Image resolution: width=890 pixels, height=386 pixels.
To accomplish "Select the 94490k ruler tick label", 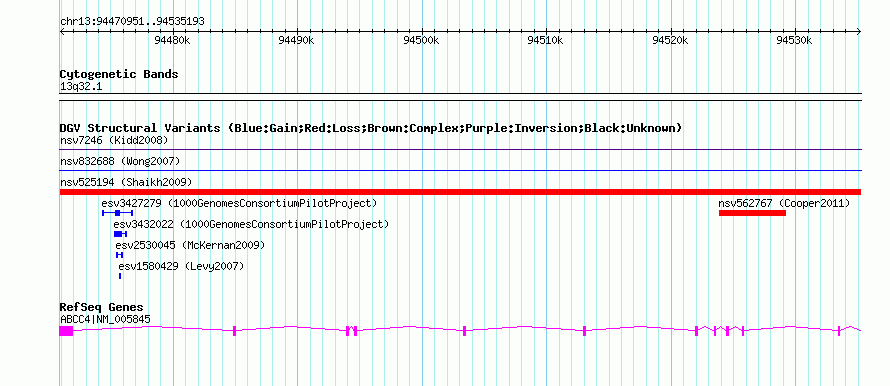I will (x=296, y=41).
